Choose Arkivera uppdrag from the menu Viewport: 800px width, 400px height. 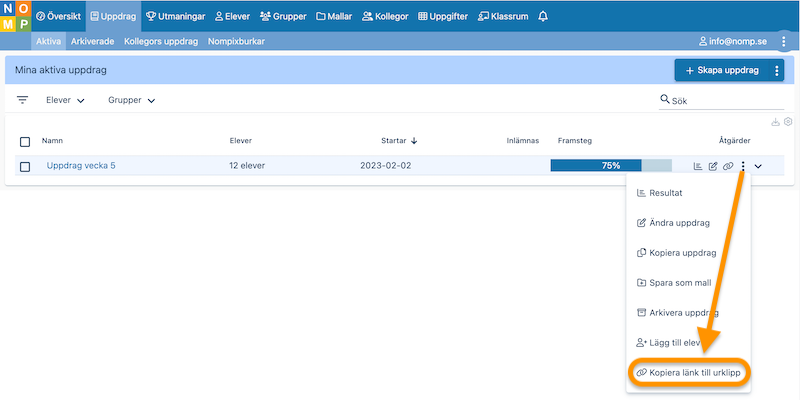684,312
